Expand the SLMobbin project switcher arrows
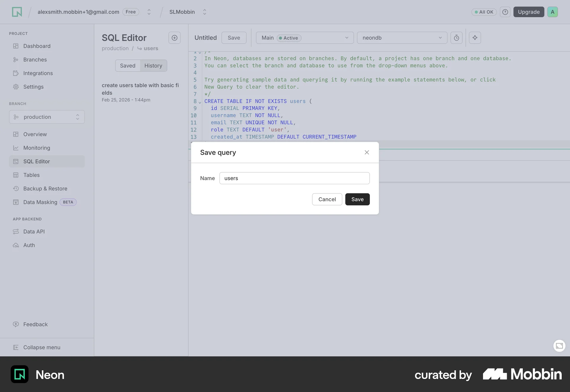This screenshot has width=570, height=392. (205, 12)
